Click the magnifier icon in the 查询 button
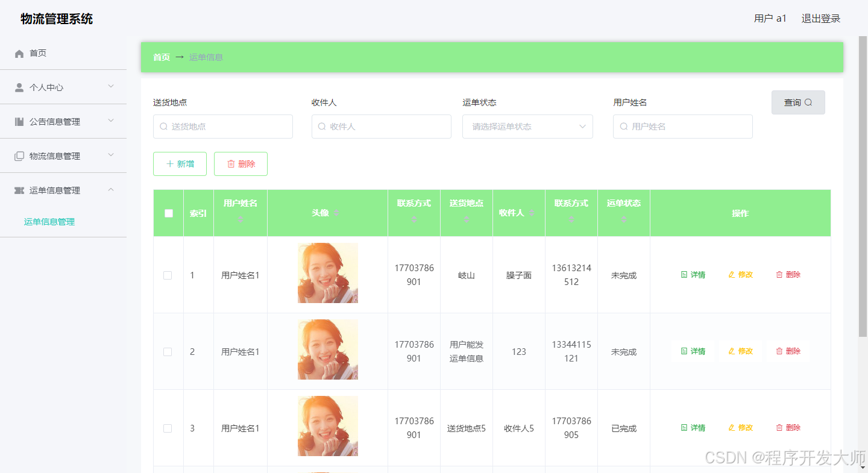Viewport: 868px width, 473px height. pos(808,102)
